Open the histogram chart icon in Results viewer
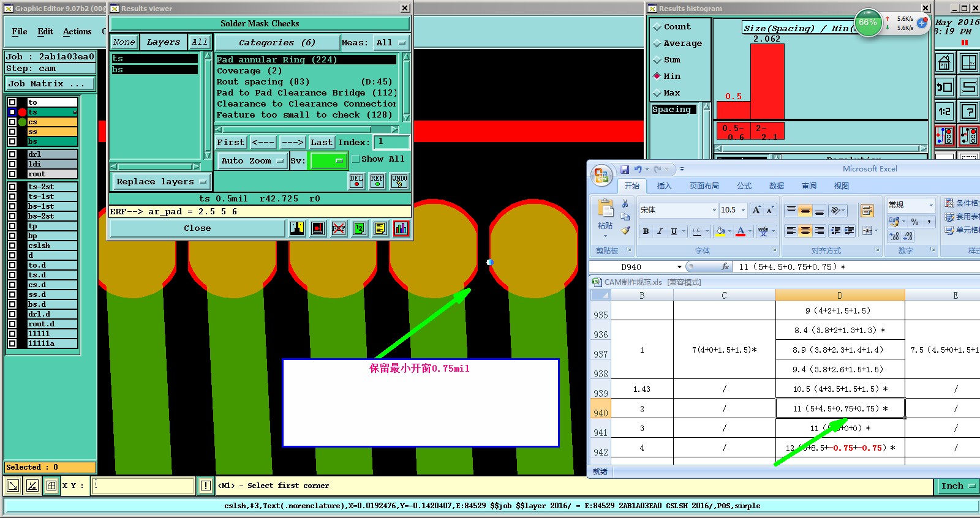This screenshot has height=518, width=980. 401,228
